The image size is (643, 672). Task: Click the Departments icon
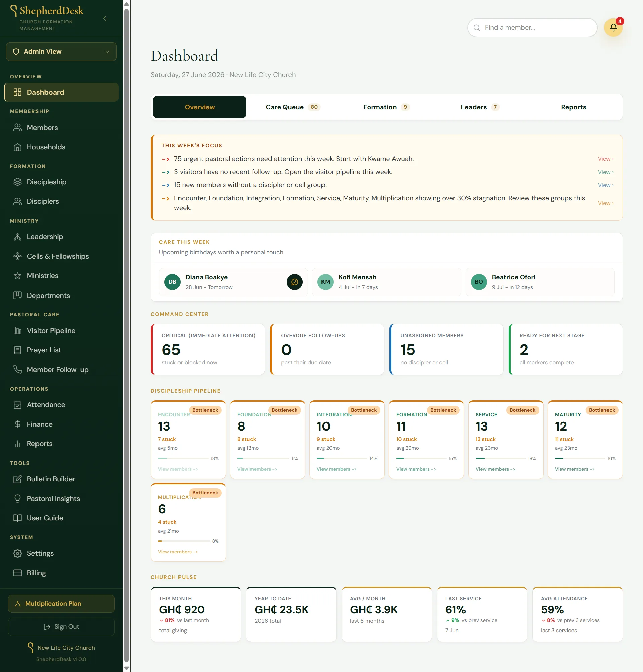pos(17,295)
